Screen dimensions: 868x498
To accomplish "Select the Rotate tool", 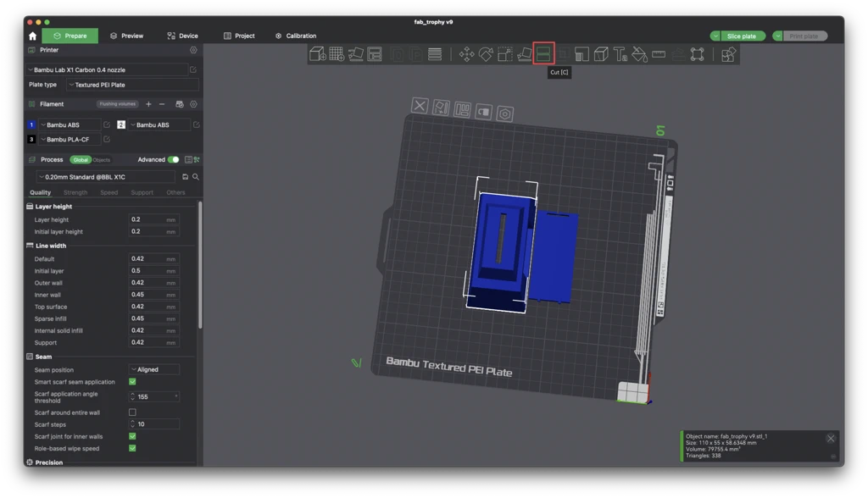I will (x=486, y=53).
